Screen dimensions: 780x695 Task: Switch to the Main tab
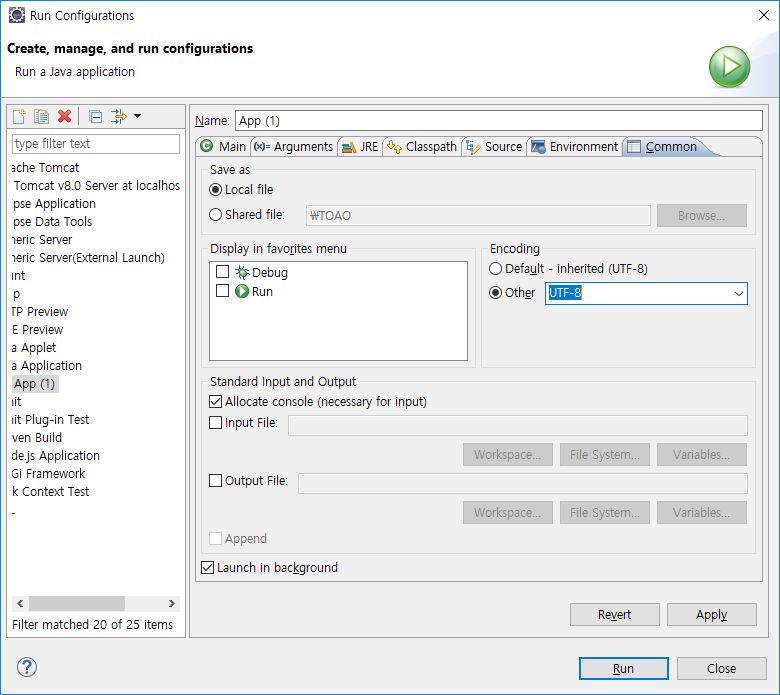coord(223,146)
